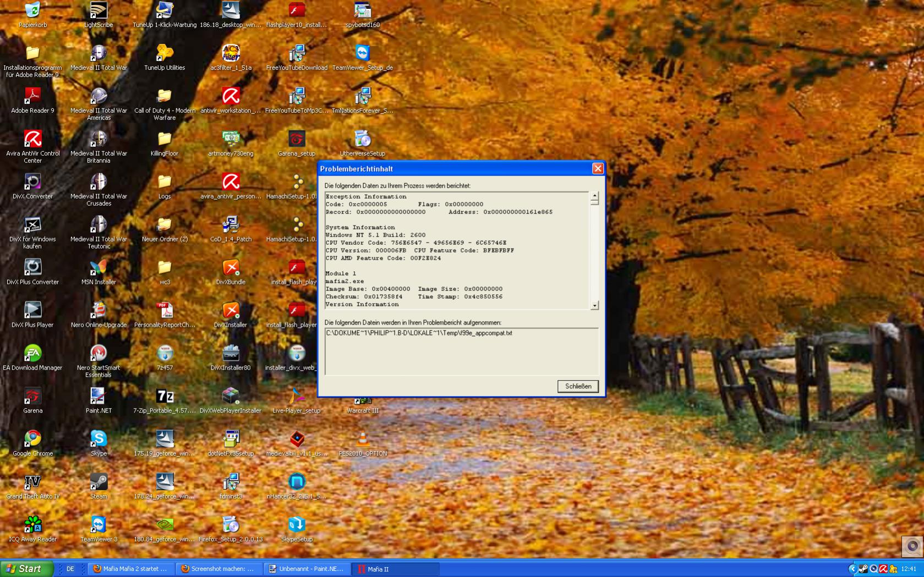Click the Problemberichtinhalt title bar
The height and width of the screenshot is (577, 924).
[455, 169]
